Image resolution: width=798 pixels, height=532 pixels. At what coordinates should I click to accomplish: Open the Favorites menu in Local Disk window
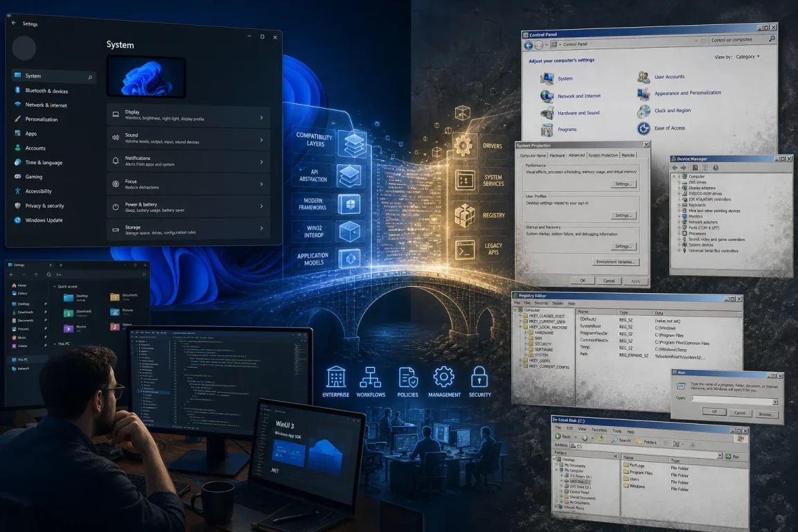pos(599,429)
